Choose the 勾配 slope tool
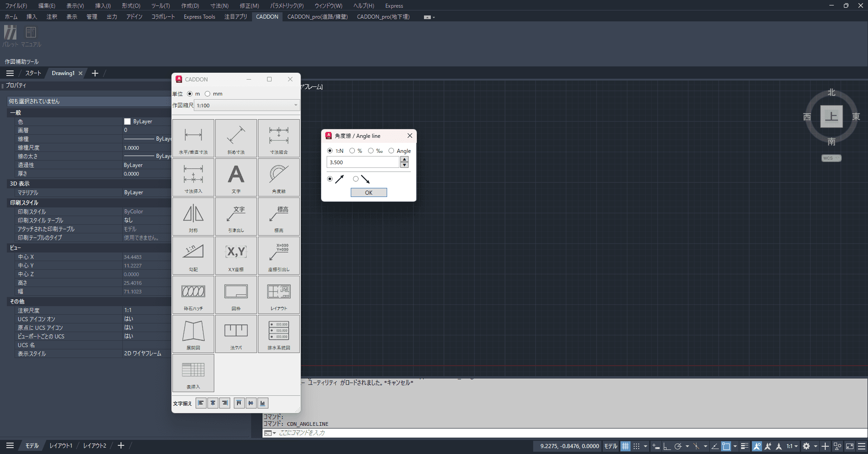This screenshot has height=454, width=868. [193, 255]
